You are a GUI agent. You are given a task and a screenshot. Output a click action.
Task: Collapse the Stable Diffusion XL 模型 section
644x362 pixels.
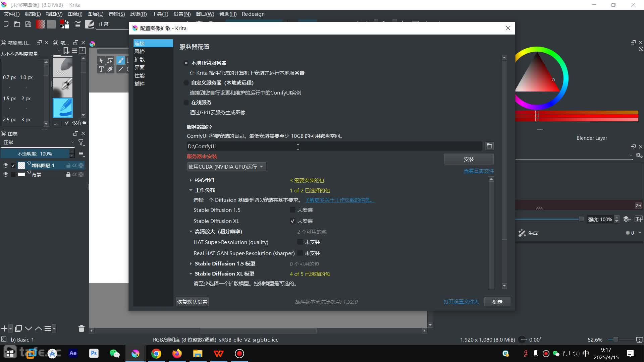191,274
